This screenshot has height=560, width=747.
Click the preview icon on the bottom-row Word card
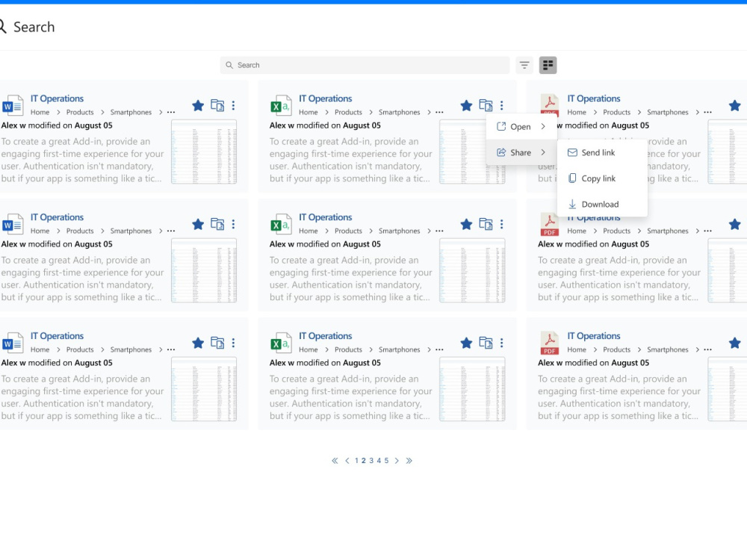click(x=217, y=343)
